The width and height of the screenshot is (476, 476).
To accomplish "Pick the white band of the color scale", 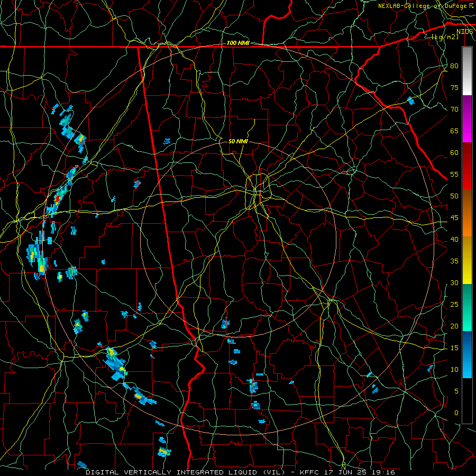I will (467, 71).
